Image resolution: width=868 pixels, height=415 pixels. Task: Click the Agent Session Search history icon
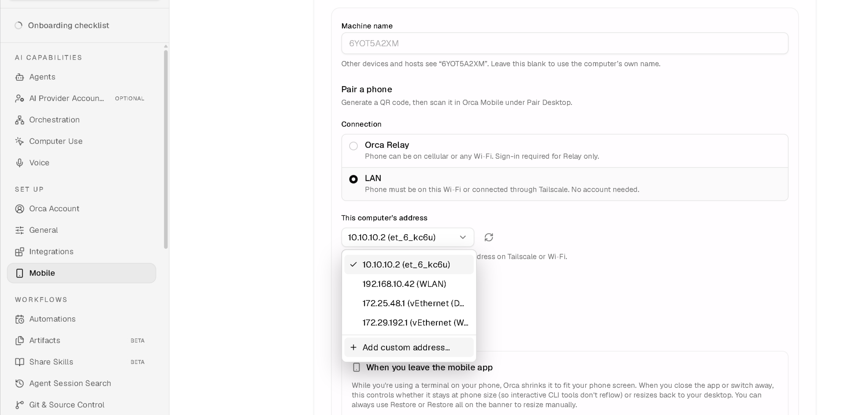(20, 383)
